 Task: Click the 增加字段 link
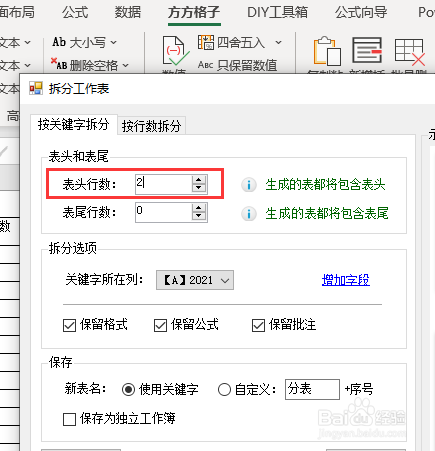346,280
